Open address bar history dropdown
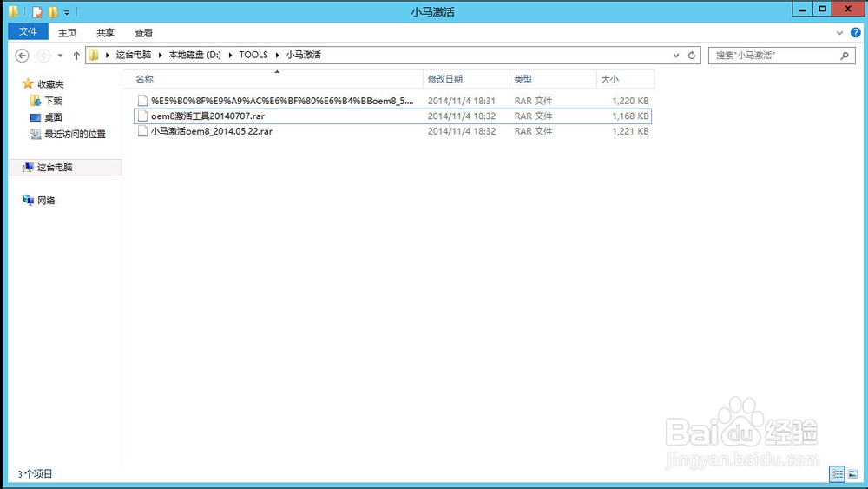The width and height of the screenshot is (868, 489). pos(676,56)
